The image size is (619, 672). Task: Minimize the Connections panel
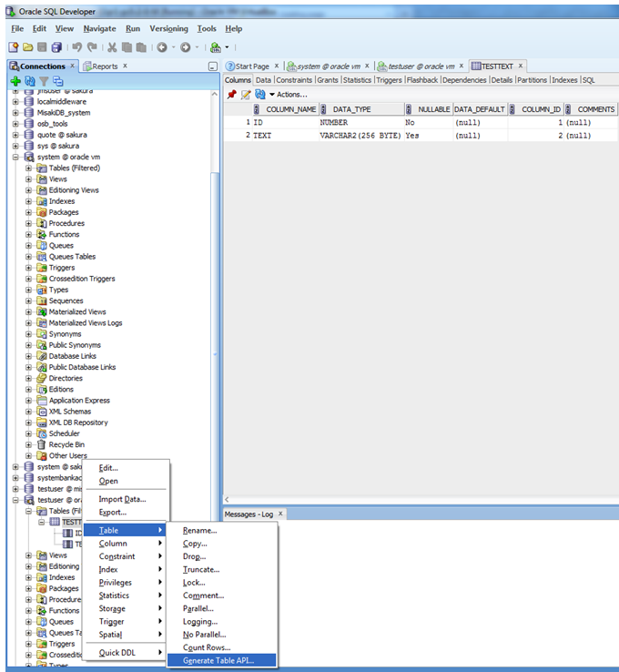(x=212, y=66)
